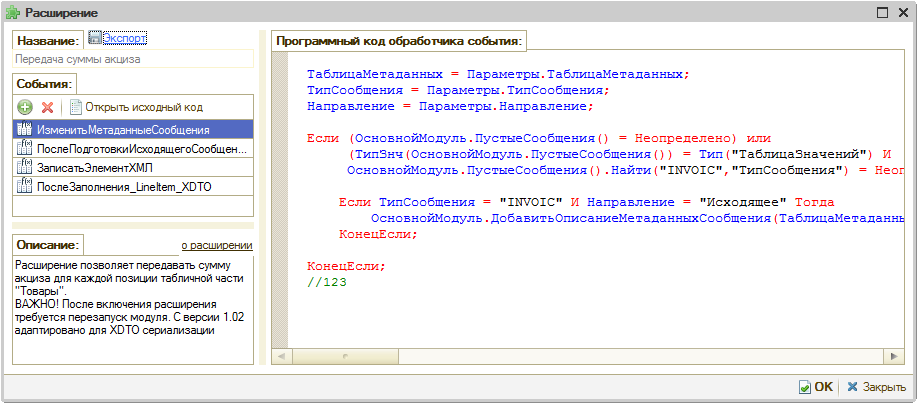Select ИзменитьМетаданныеСообщения event

133,129
